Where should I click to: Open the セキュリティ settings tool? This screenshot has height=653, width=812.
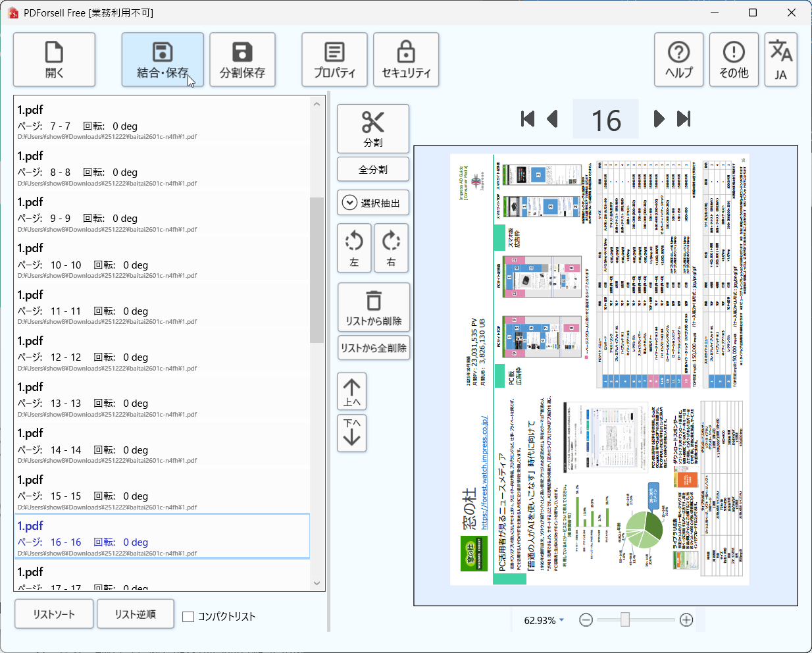click(406, 59)
